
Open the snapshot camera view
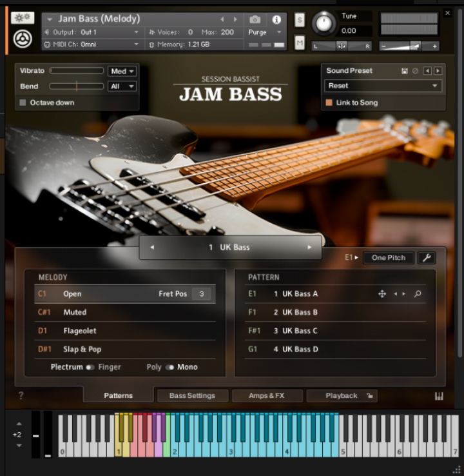pyautogui.click(x=255, y=20)
